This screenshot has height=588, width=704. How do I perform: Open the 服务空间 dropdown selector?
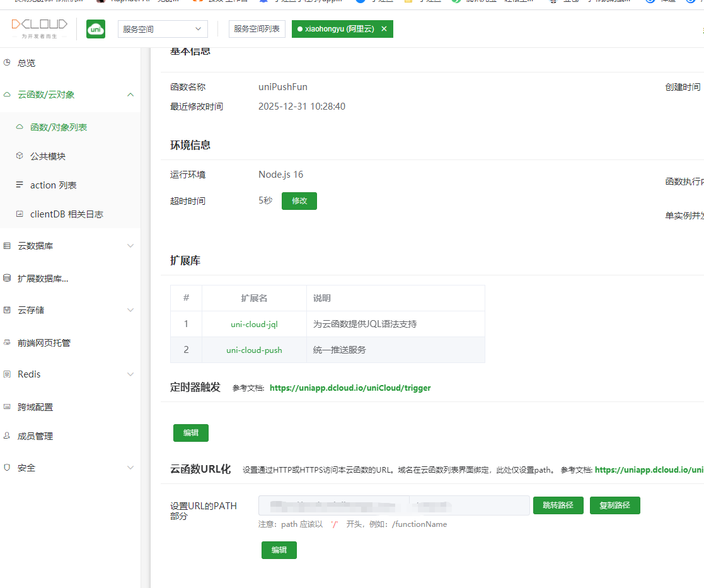[162, 29]
